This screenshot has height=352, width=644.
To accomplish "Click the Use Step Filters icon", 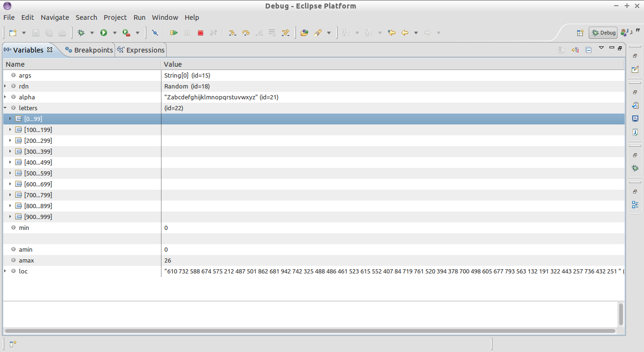I will click(x=286, y=32).
